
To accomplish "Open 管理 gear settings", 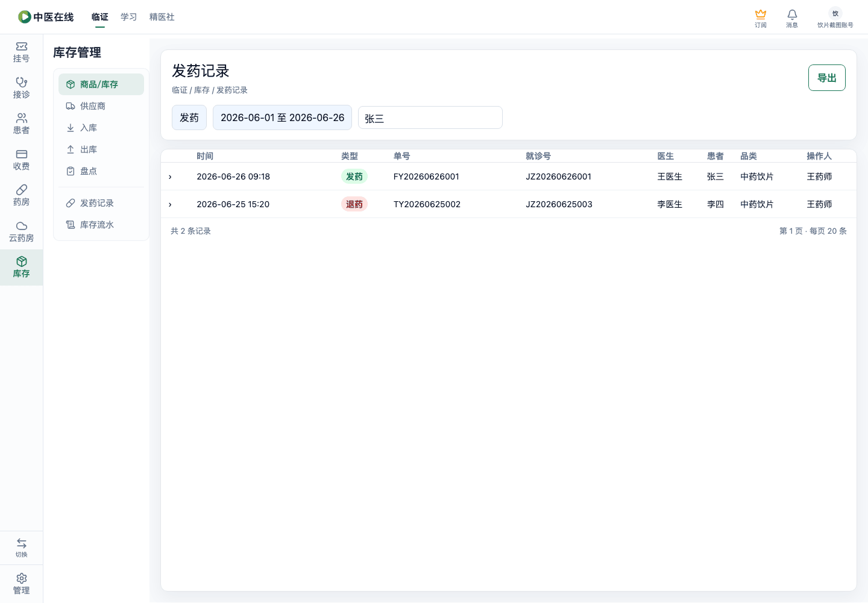I will [22, 584].
